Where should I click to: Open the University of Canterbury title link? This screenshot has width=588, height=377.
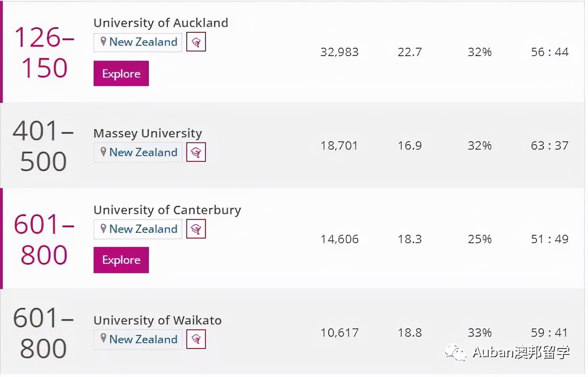coord(167,210)
